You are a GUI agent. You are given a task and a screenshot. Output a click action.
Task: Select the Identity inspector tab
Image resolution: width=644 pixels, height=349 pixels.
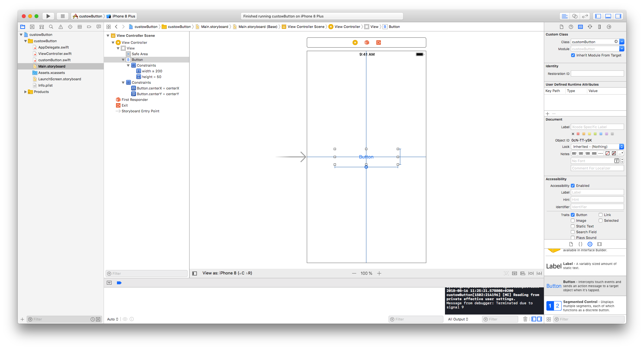[580, 27]
